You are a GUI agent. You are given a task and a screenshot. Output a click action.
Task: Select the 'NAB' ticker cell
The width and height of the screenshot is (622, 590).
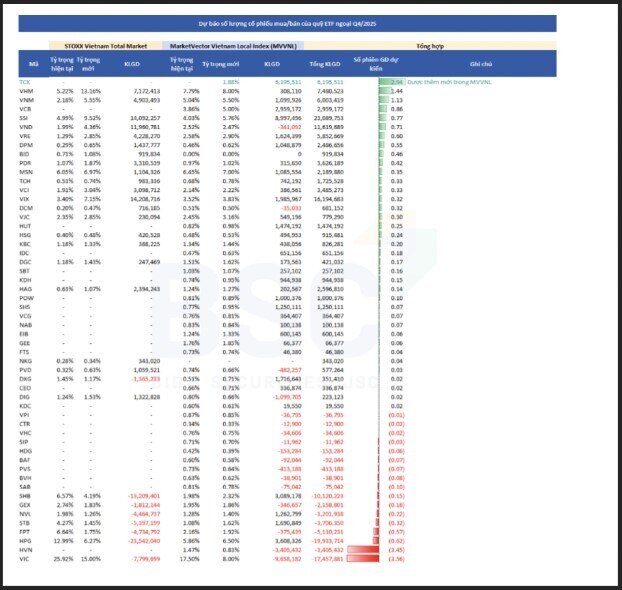(x=25, y=325)
